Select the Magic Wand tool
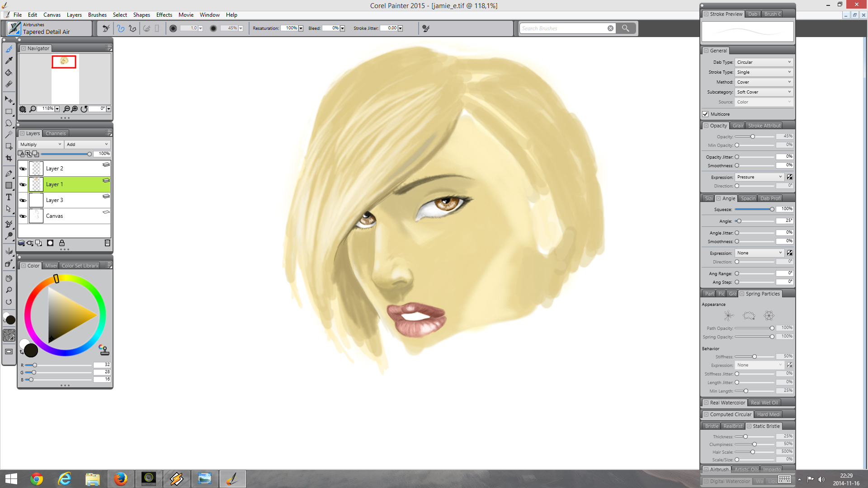The height and width of the screenshot is (488, 868). (9, 134)
